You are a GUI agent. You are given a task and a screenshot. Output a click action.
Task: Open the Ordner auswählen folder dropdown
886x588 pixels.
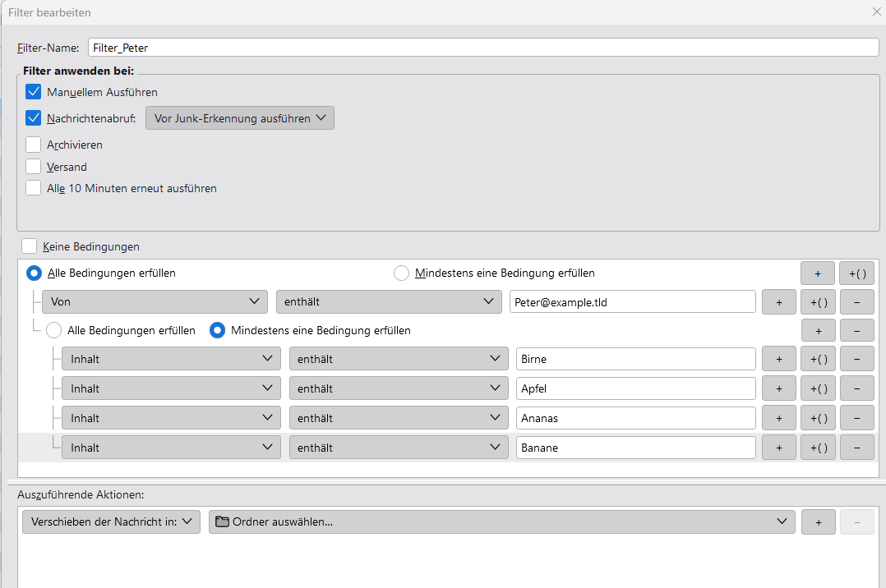click(501, 521)
